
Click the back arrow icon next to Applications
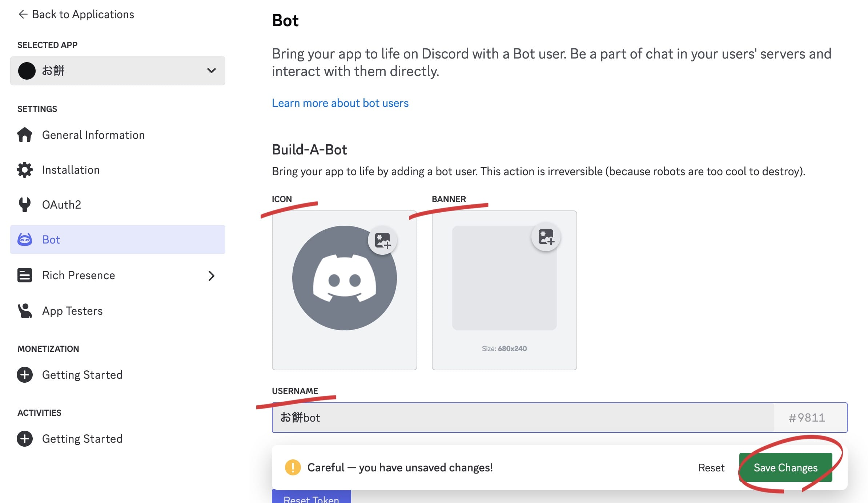click(x=23, y=14)
